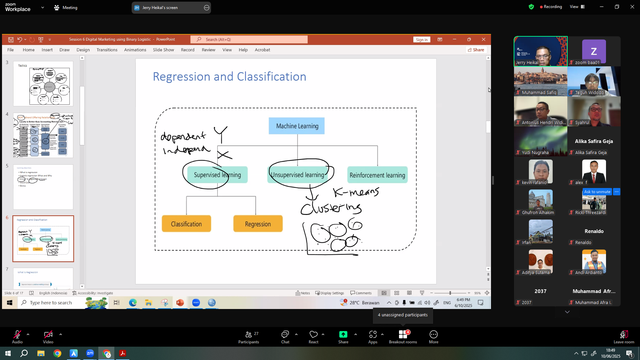Click the thumbnail panel scrollbar
The height and width of the screenshot is (360, 640).
82,116
